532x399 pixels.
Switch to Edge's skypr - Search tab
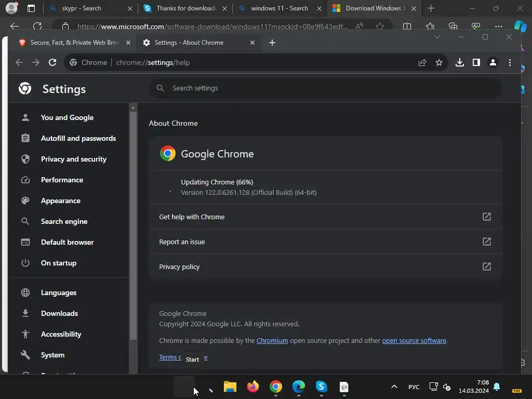click(90, 8)
